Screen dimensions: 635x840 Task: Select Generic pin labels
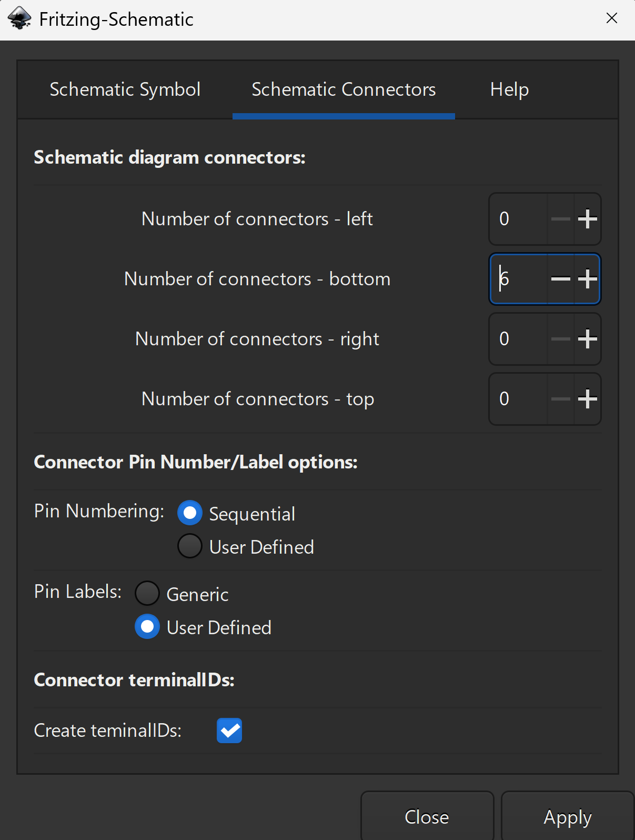[147, 593]
